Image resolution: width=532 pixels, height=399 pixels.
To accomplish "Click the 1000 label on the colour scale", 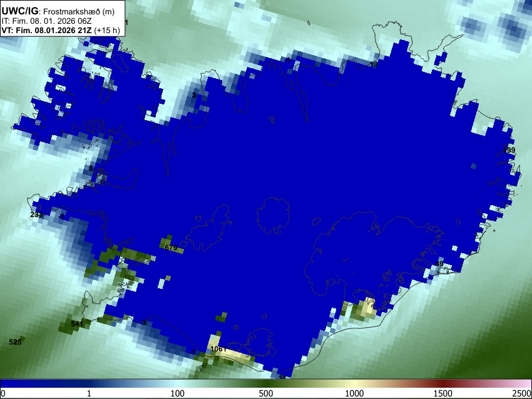I will 354,393.
